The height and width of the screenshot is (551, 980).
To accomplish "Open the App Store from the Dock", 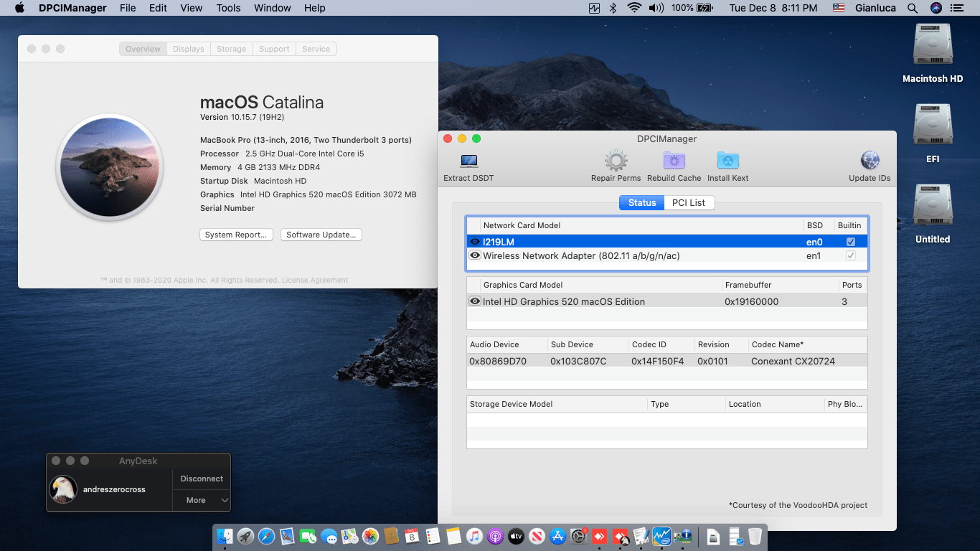I will 557,536.
